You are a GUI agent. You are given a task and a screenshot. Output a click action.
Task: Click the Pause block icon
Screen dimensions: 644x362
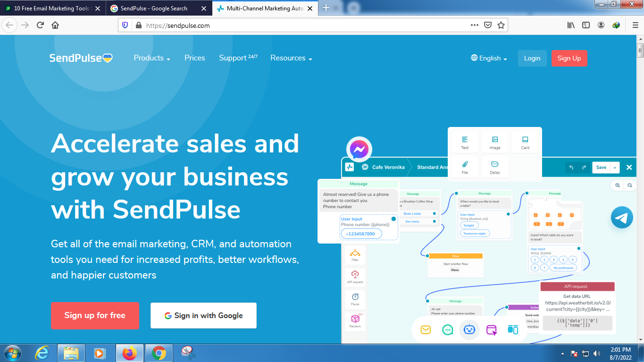[355, 299]
